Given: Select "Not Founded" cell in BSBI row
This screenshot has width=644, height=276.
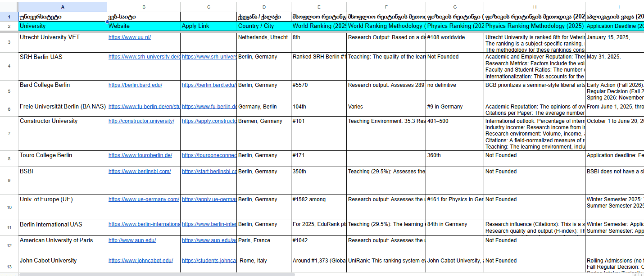Looking at the screenshot, I should 535,181.
